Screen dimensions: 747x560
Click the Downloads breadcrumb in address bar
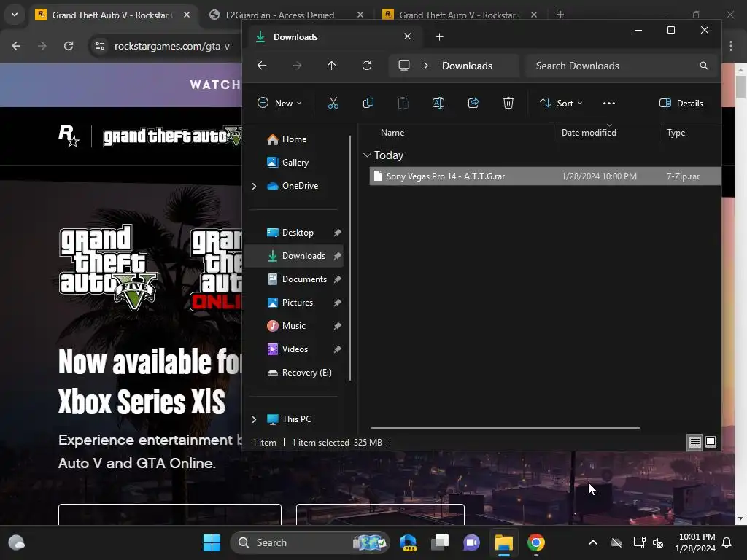tap(467, 66)
